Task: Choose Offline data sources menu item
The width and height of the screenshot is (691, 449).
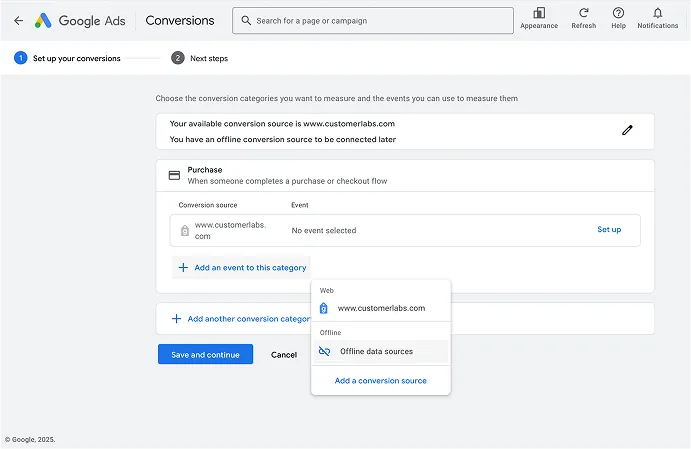Action: coord(381,351)
